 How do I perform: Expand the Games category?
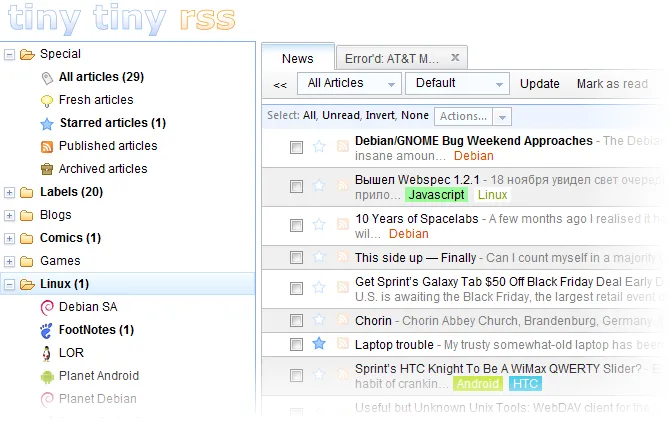point(9,262)
